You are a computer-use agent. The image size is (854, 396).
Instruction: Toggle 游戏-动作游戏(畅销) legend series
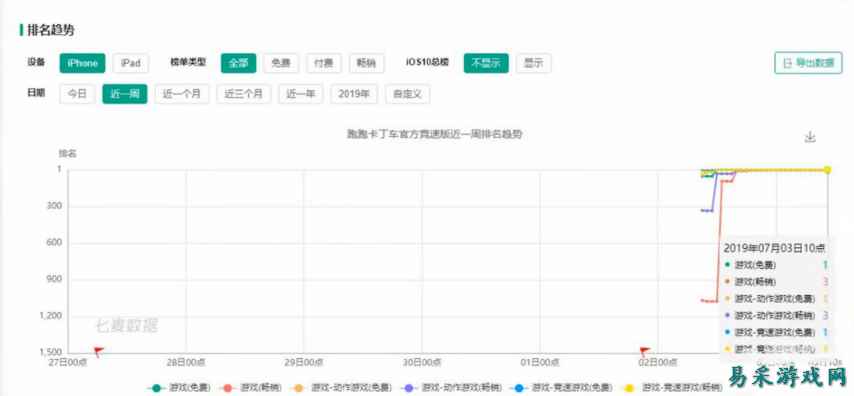coord(452,388)
